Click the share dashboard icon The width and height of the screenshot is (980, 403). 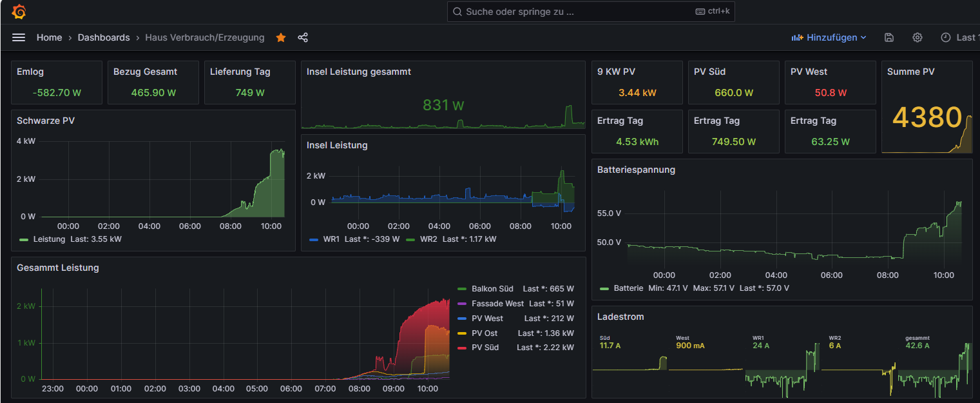tap(303, 37)
